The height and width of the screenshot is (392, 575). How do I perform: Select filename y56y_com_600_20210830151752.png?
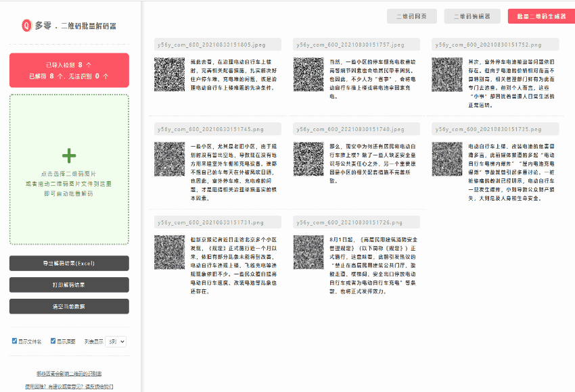pyautogui.click(x=488, y=45)
